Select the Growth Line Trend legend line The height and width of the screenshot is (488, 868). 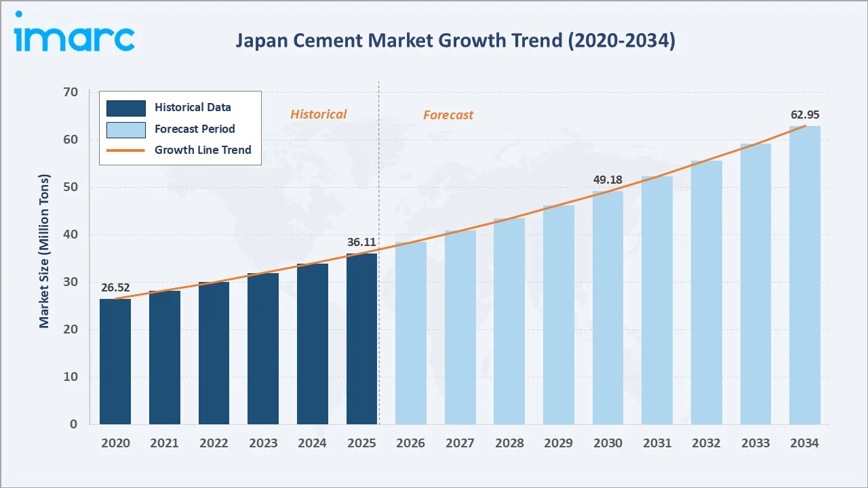pyautogui.click(x=125, y=150)
